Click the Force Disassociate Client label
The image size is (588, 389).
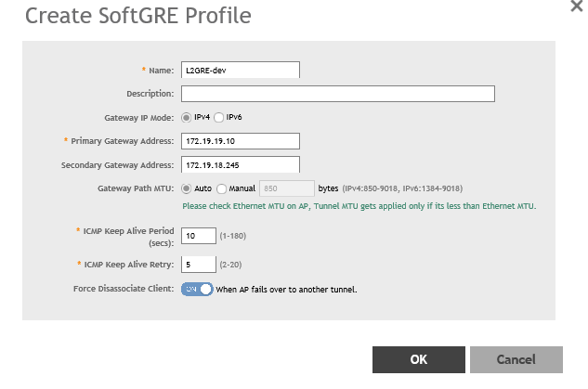pyautogui.click(x=124, y=289)
